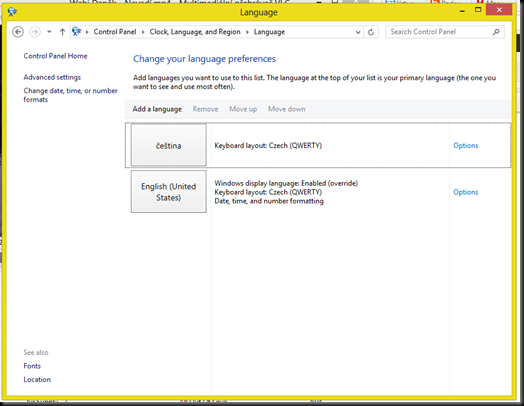Image resolution: width=524 pixels, height=406 pixels.
Task: Close the Language window
Action: [x=499, y=10]
